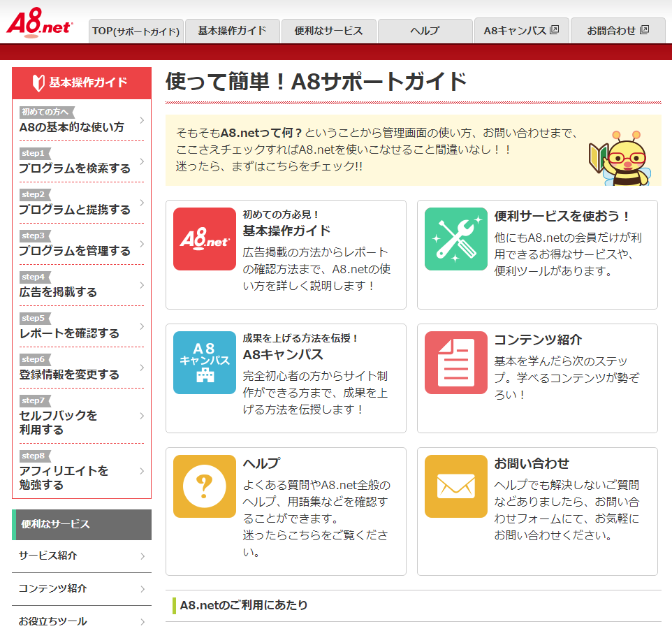Open the 便利なサービス tab
672x631 pixels.
coord(329,31)
